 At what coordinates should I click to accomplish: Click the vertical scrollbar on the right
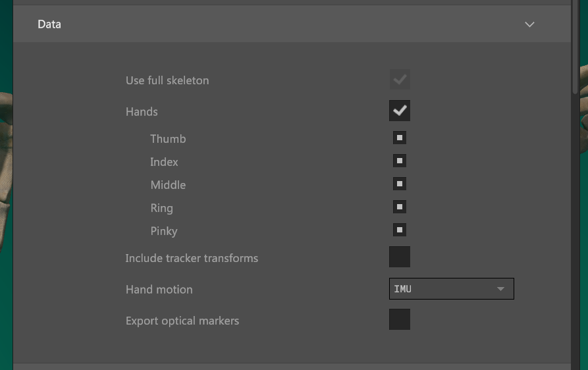575,46
